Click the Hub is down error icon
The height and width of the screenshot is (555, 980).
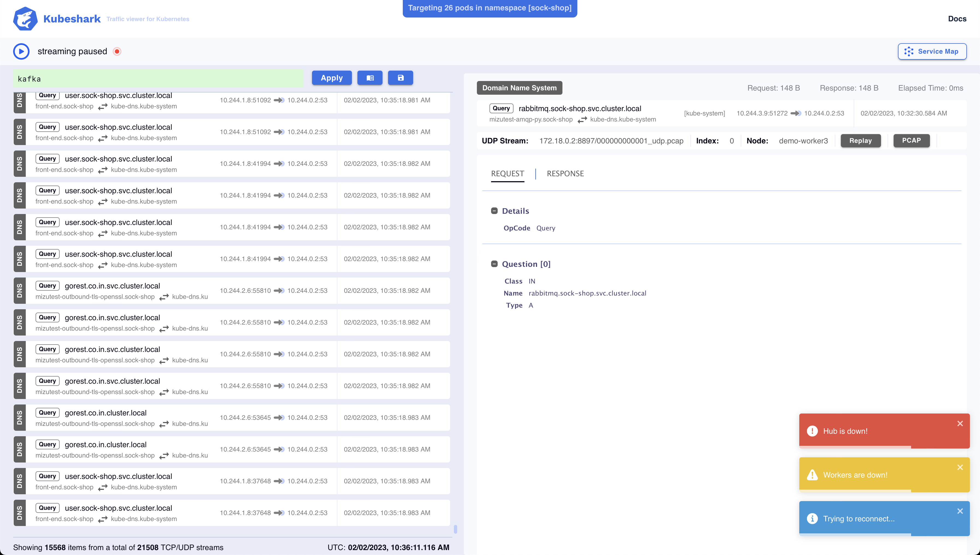click(x=812, y=431)
